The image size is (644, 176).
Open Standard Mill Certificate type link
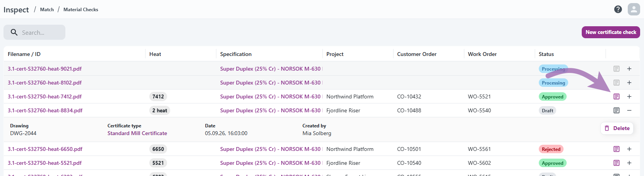(137, 133)
